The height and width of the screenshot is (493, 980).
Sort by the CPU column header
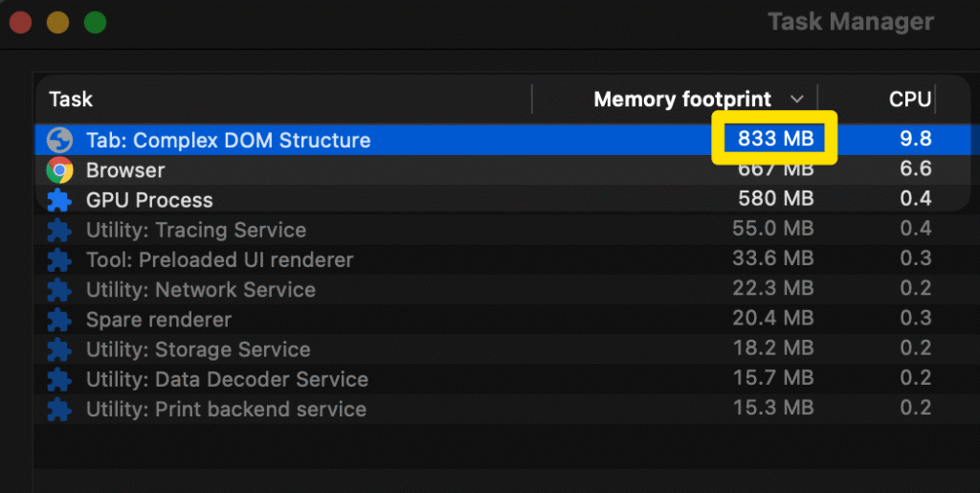[909, 100]
